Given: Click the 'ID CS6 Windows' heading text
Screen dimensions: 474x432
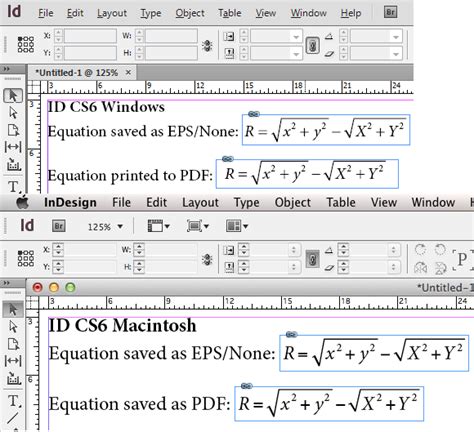Looking at the screenshot, I should tap(106, 107).
